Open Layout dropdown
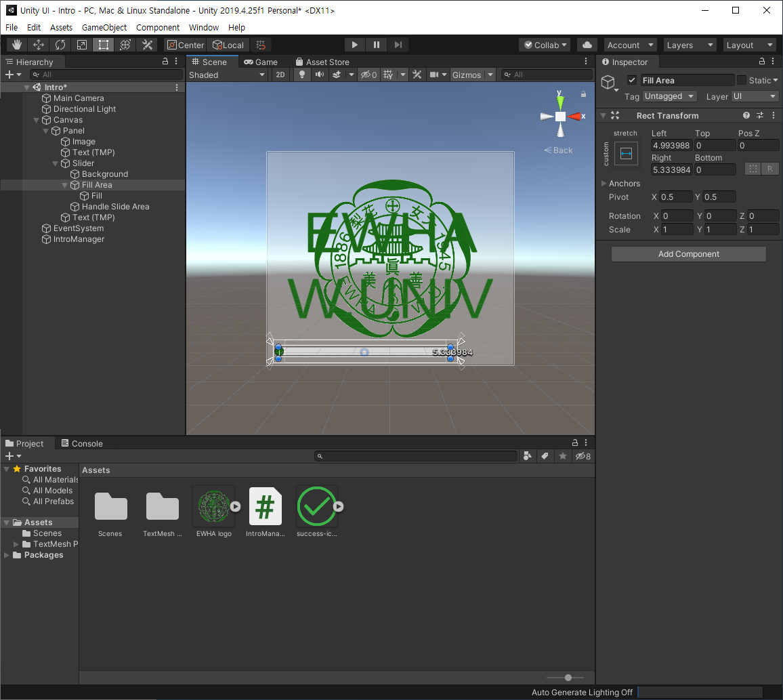The width and height of the screenshot is (783, 700). [x=750, y=45]
